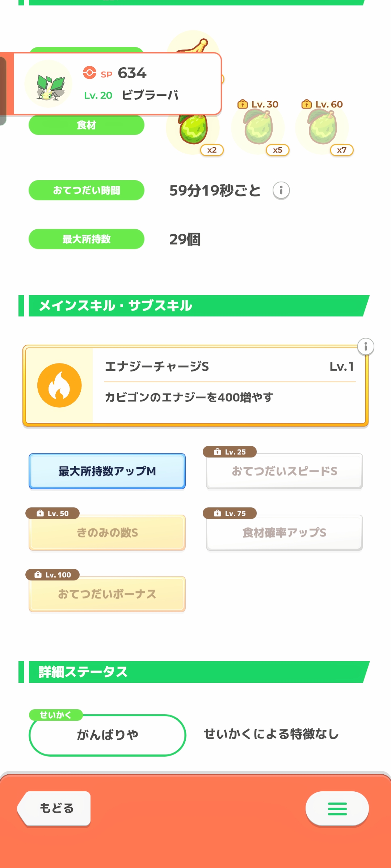Tap the Vibrava portrait thumbnail
The image size is (391, 868).
click(49, 85)
